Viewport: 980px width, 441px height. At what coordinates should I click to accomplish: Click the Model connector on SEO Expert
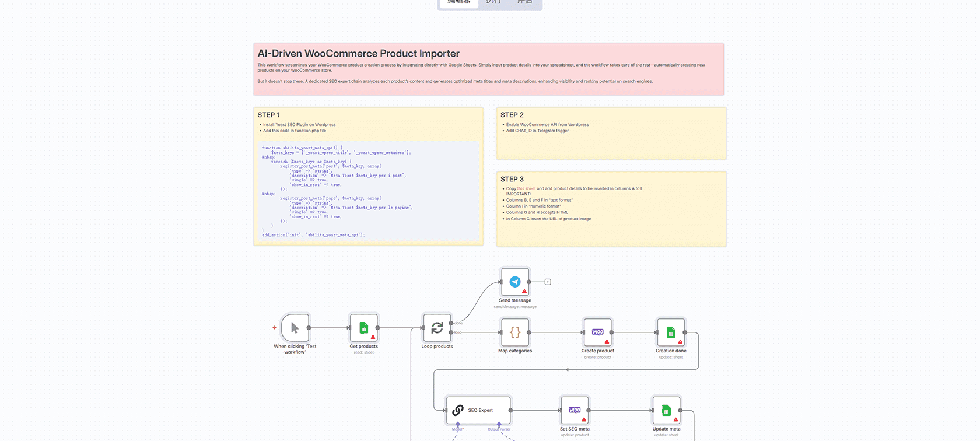pos(458,424)
